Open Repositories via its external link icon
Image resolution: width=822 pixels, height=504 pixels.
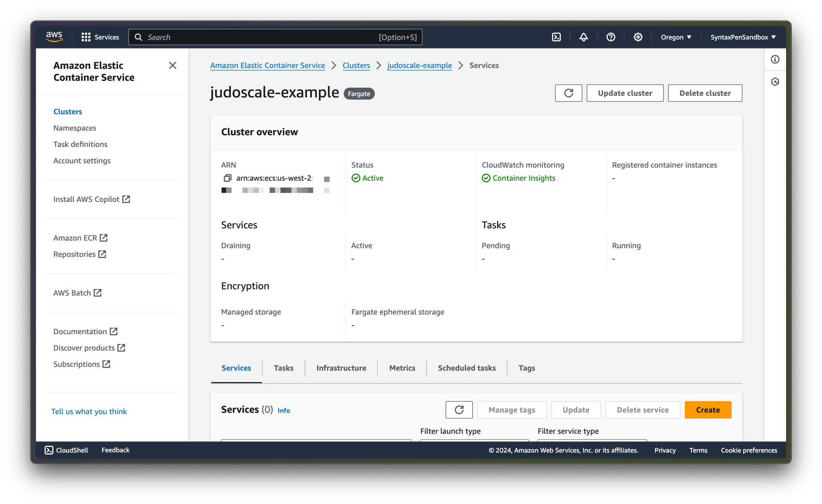click(x=102, y=254)
